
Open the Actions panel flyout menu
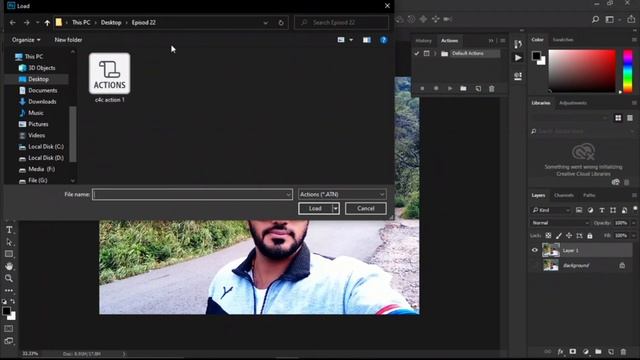503,40
